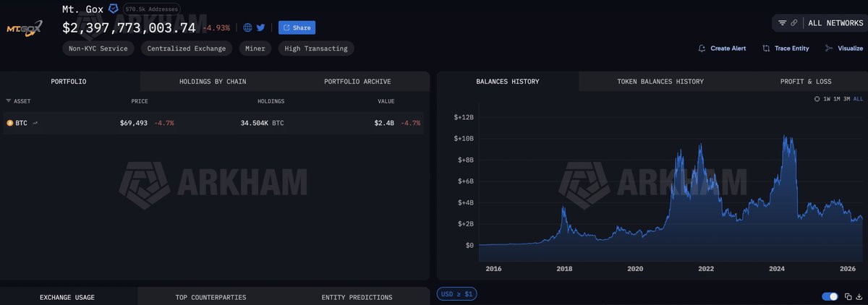Click the verified badge next to Mt. Gox
This screenshot has width=868, height=305.
tap(113, 9)
